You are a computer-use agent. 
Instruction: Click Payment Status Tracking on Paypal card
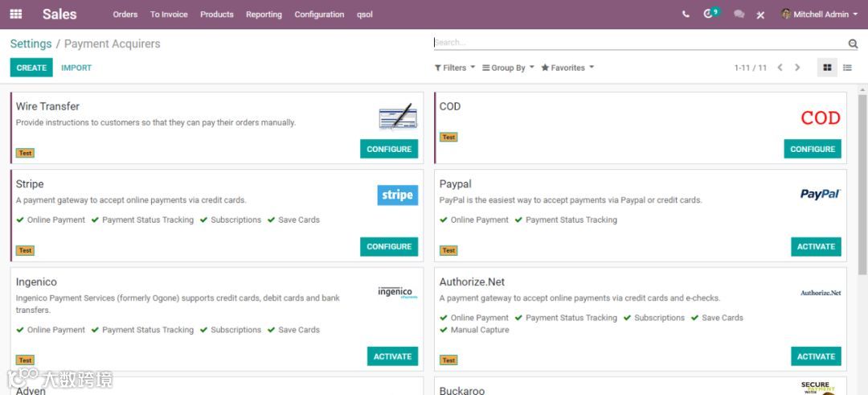click(566, 220)
